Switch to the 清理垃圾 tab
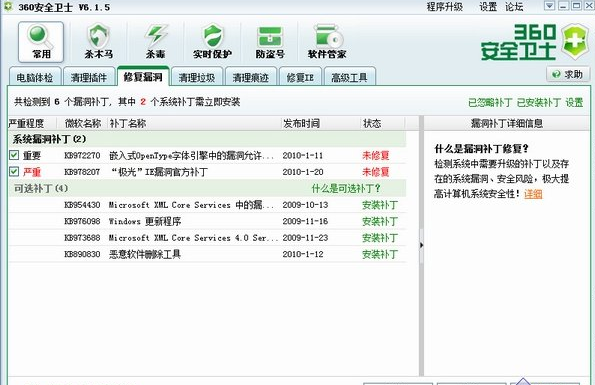Viewport: 595px width, 385px height. [197, 77]
